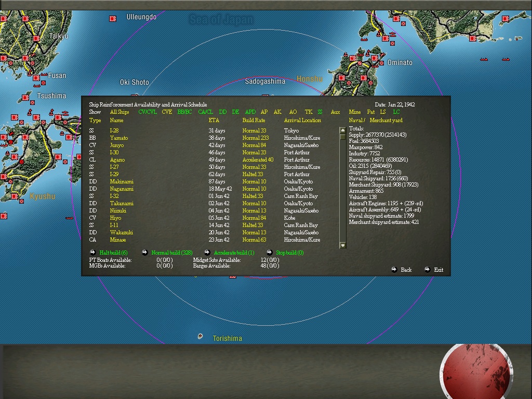
Task: Click the Normal build arrow icon
Action: [144, 252]
